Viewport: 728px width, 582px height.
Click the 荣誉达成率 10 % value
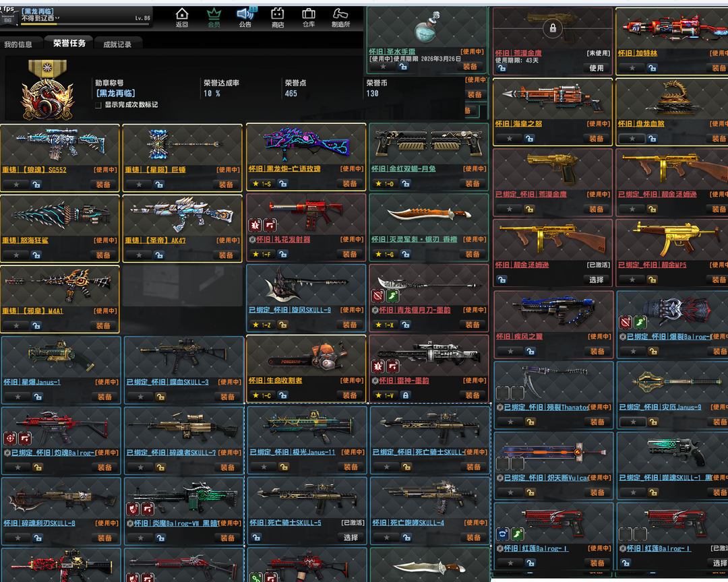coord(212,93)
